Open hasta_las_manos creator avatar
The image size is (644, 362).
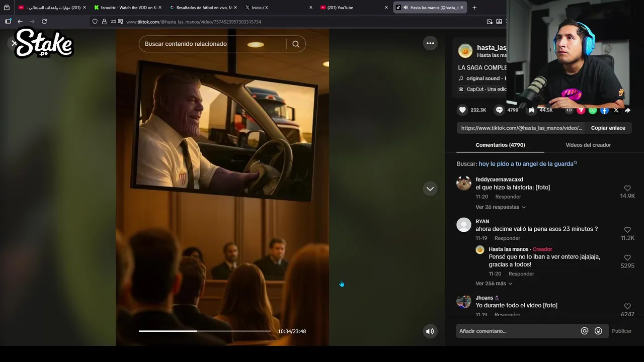pos(465,51)
